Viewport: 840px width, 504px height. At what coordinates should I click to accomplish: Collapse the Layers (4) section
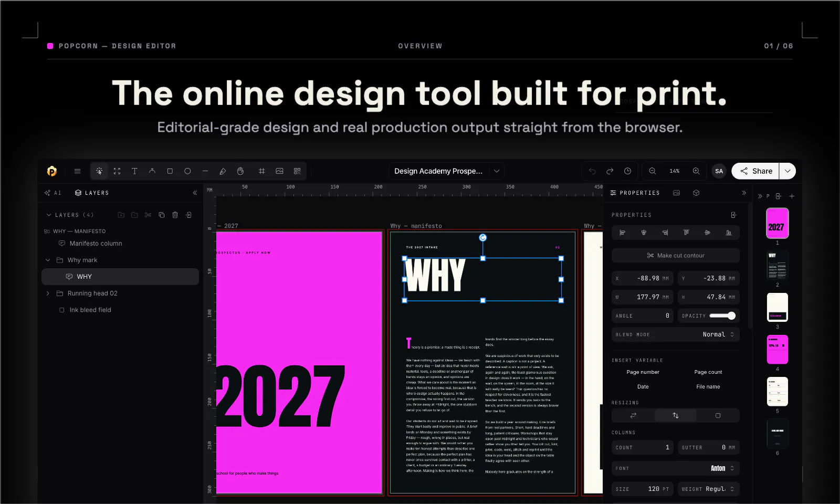49,215
